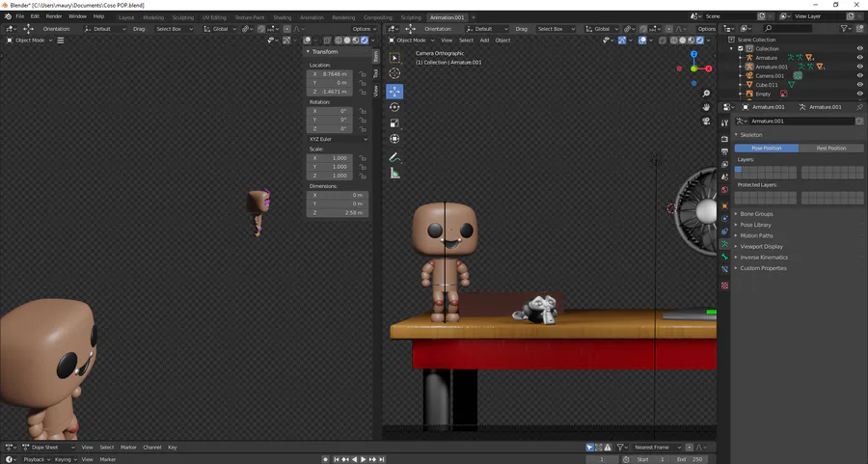This screenshot has width=868, height=464.
Task: Pick the Annotate pencil tool
Action: (394, 158)
